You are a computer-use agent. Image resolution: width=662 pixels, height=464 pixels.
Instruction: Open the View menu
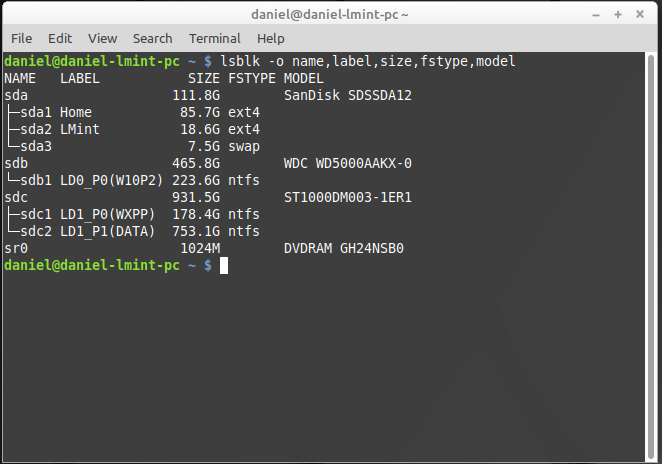pos(102,38)
